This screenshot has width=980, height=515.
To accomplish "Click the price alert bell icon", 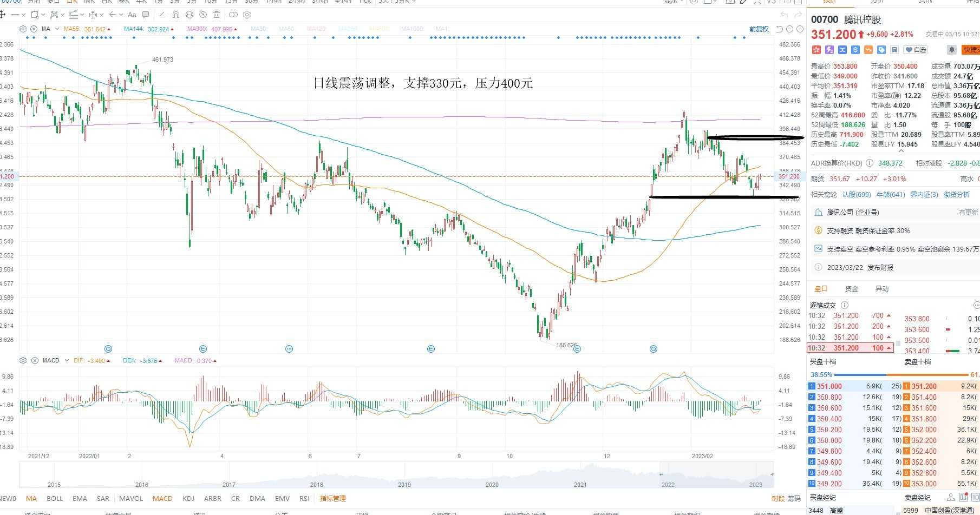I will pos(951,50).
